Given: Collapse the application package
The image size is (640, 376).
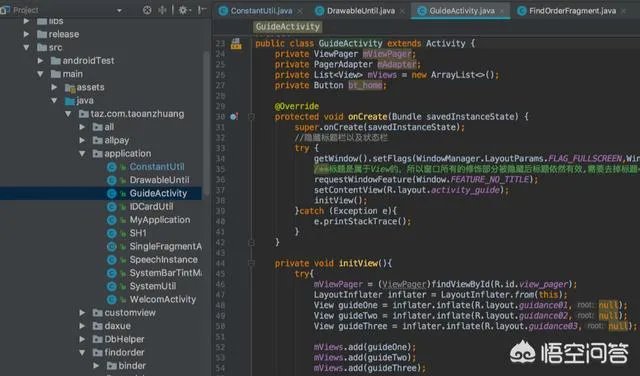Looking at the screenshot, I should (x=82, y=154).
